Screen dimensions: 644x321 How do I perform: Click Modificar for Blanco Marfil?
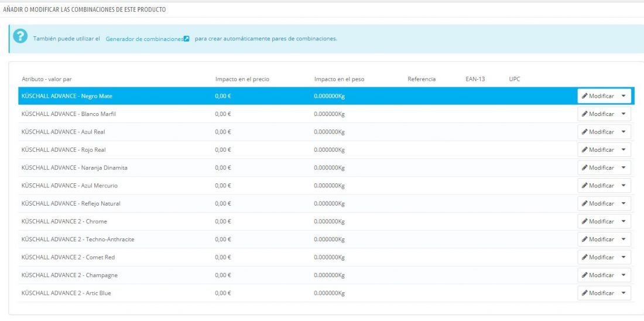coord(598,114)
